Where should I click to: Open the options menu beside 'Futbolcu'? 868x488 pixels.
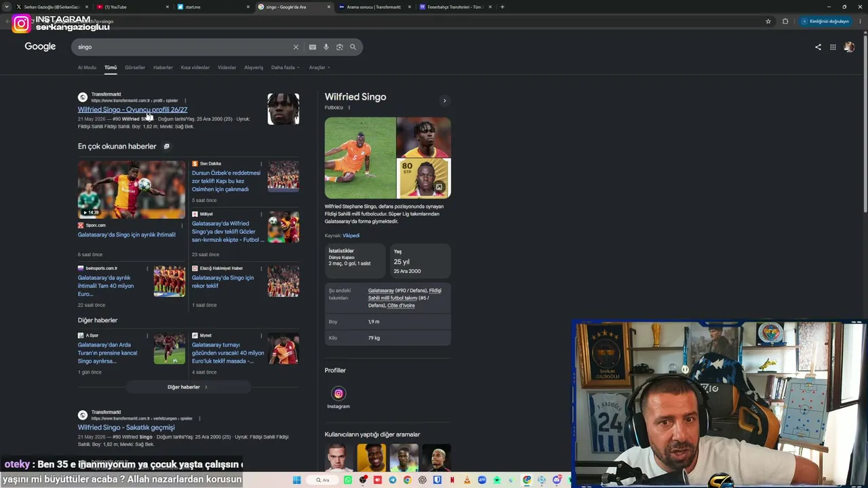point(349,107)
